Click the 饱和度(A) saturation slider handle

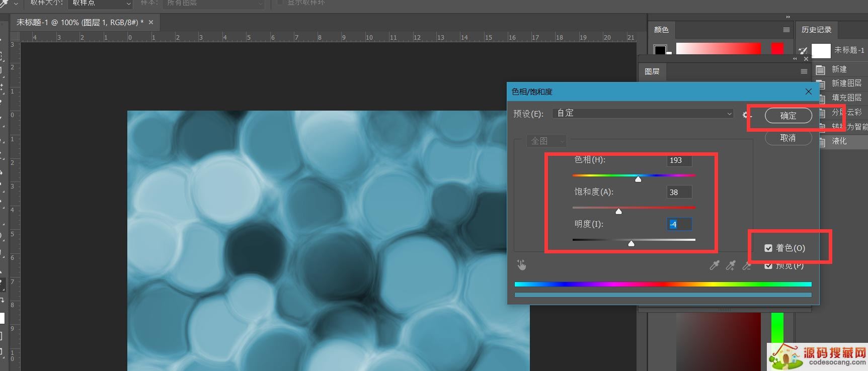[x=619, y=211]
